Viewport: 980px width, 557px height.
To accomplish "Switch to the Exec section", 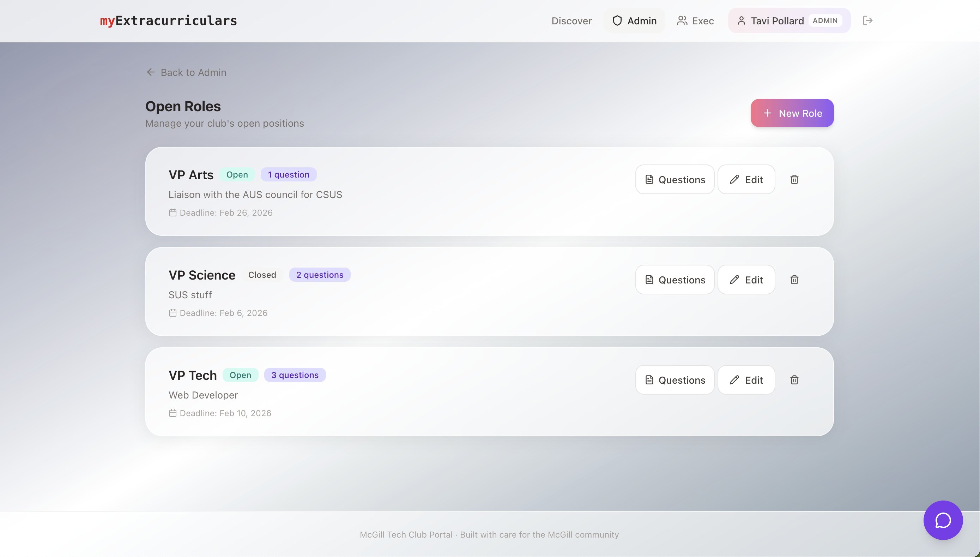I will pyautogui.click(x=702, y=21).
